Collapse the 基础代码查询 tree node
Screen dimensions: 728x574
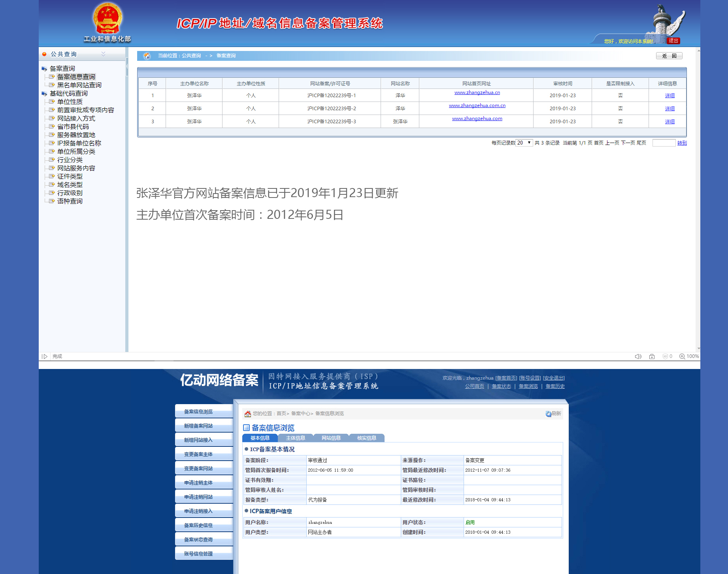click(44, 94)
